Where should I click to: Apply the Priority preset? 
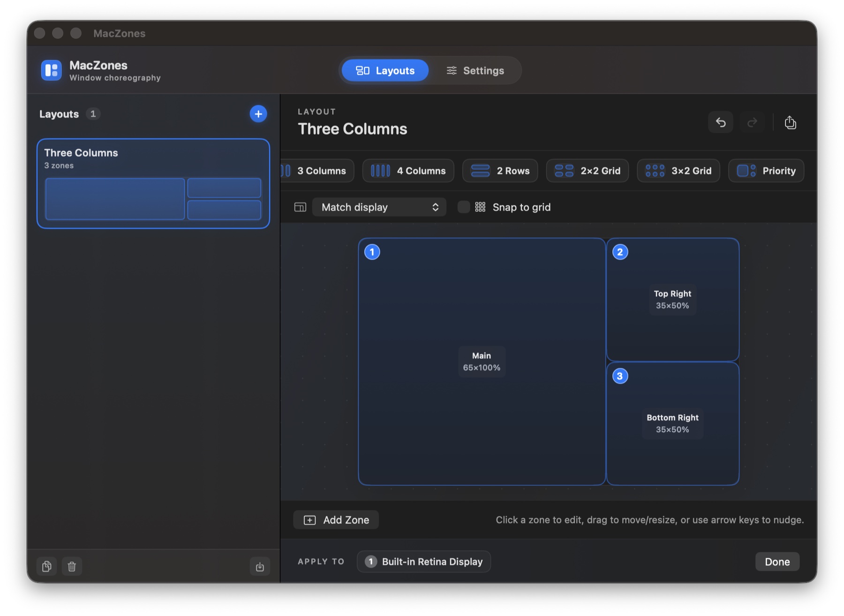(766, 171)
